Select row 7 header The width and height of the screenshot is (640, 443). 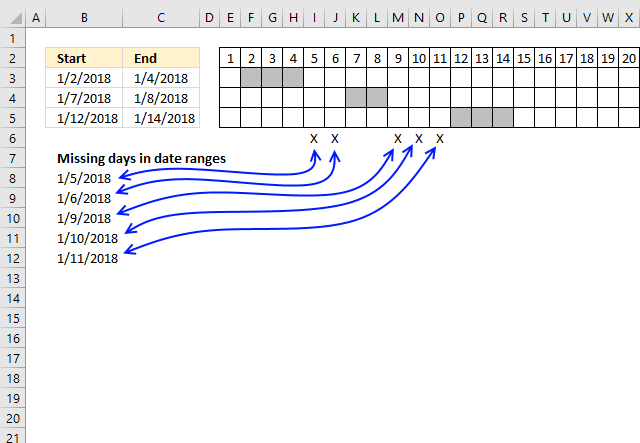point(13,158)
